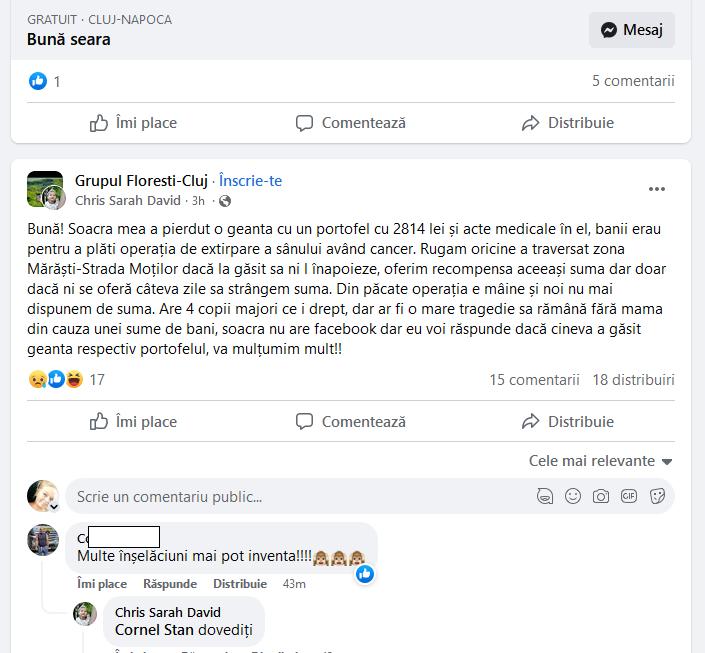The width and height of the screenshot is (705, 653).
Task: Like the top Bună seara post
Action: [x=134, y=123]
